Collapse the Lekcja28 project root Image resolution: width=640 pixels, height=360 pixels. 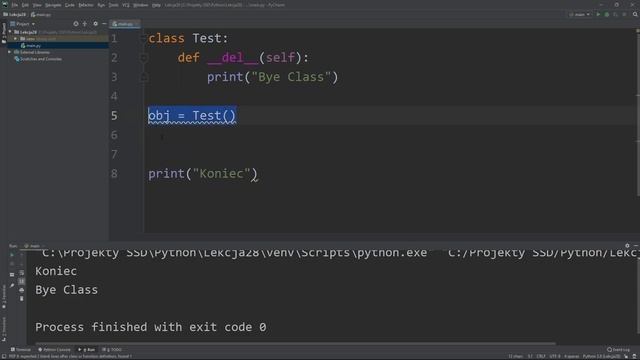[x=10, y=32]
